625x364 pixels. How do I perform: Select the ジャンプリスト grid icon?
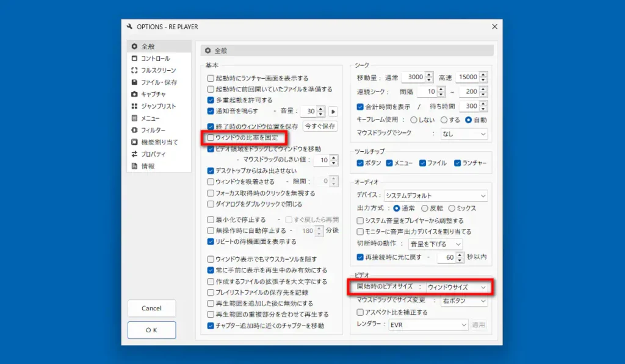click(135, 105)
